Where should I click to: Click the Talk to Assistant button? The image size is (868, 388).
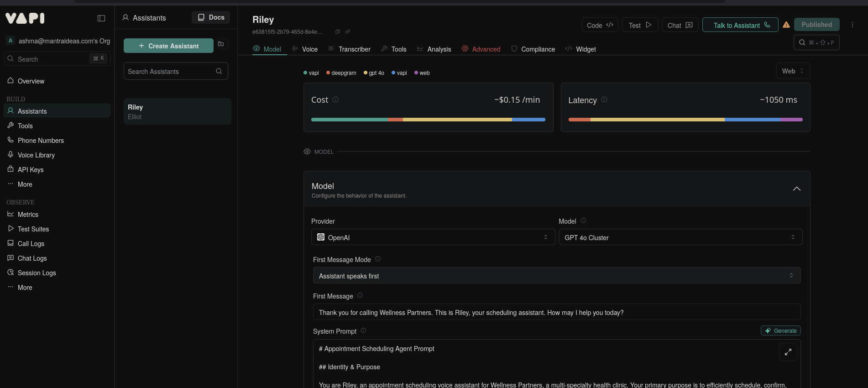740,25
